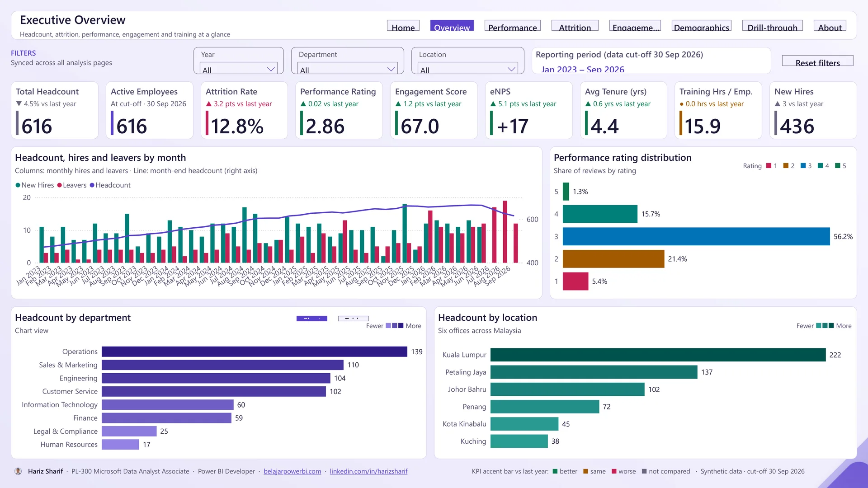Image resolution: width=868 pixels, height=488 pixels.
Task: Click the Jan 2023 – Sep 2026 reporting period text
Action: pos(583,70)
